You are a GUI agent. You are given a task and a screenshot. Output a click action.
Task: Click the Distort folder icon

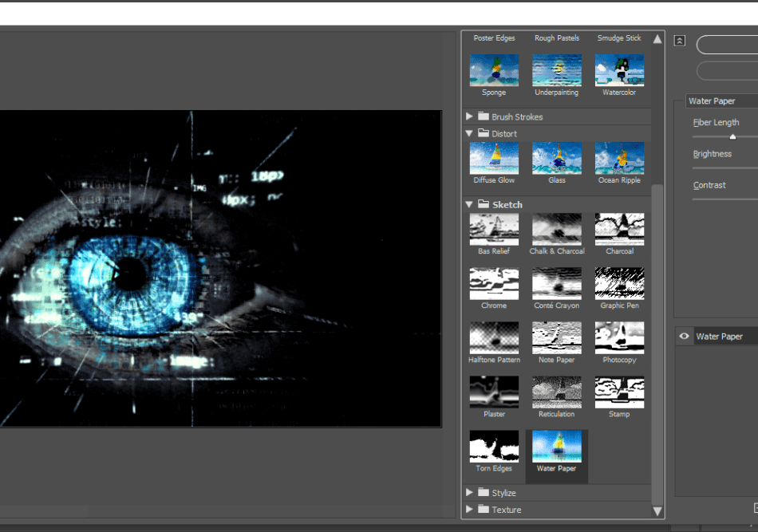(484, 133)
